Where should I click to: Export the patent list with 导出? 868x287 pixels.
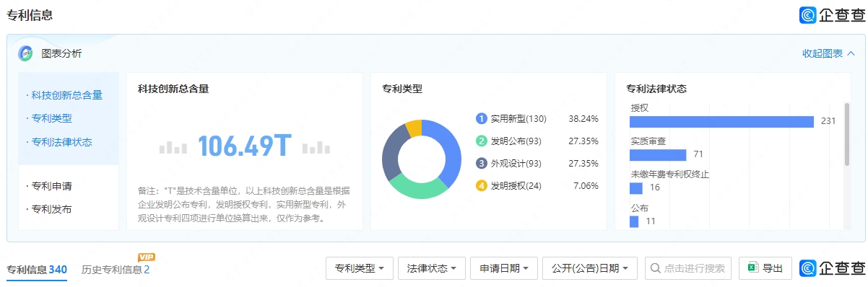(765, 268)
